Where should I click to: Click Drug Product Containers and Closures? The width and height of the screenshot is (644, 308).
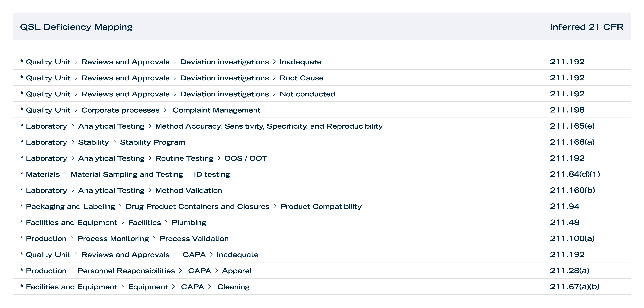197,207
